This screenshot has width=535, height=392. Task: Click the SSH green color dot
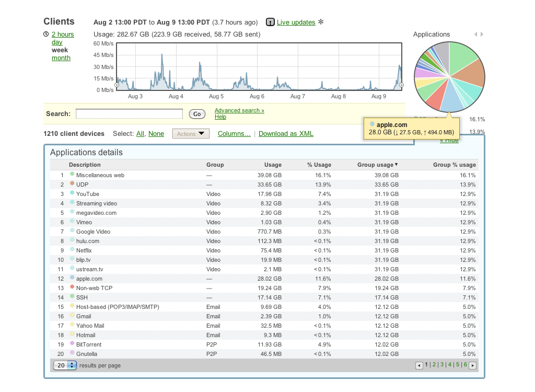pos(72,296)
